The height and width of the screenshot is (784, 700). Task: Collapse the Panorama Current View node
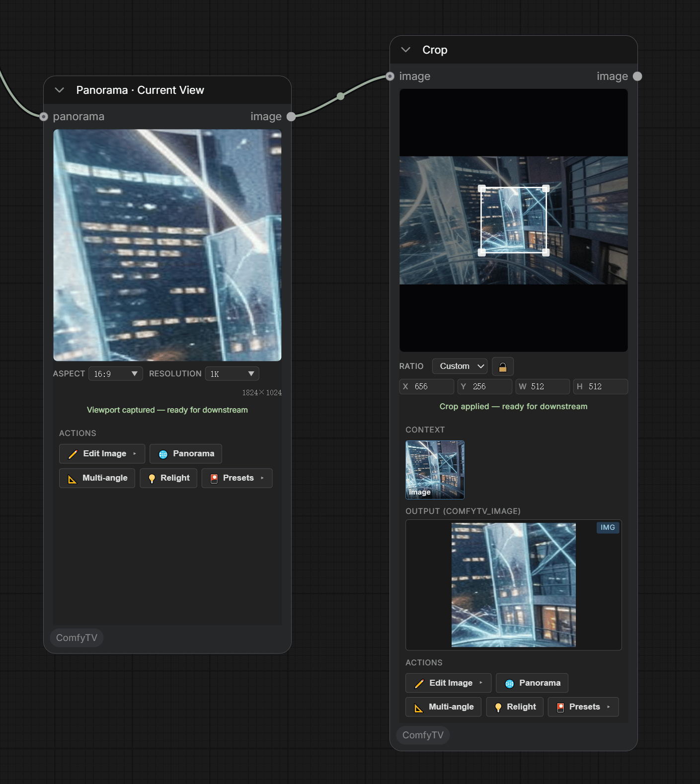coord(60,90)
